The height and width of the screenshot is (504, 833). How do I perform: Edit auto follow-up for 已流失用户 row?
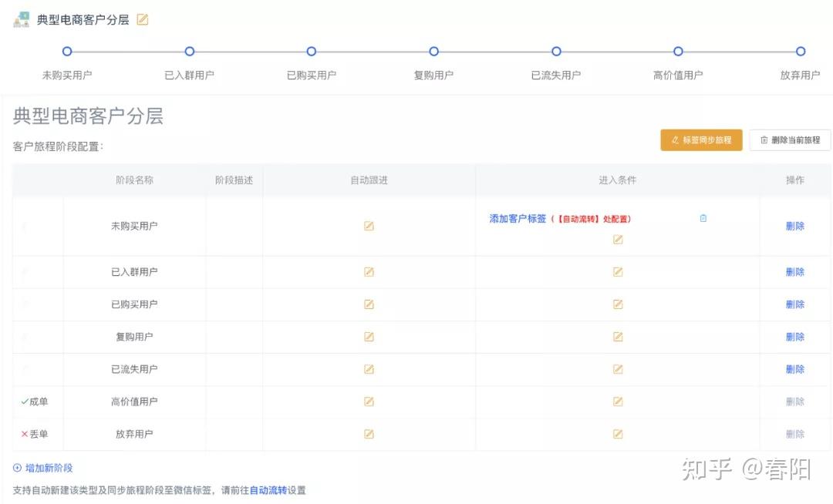click(x=369, y=369)
